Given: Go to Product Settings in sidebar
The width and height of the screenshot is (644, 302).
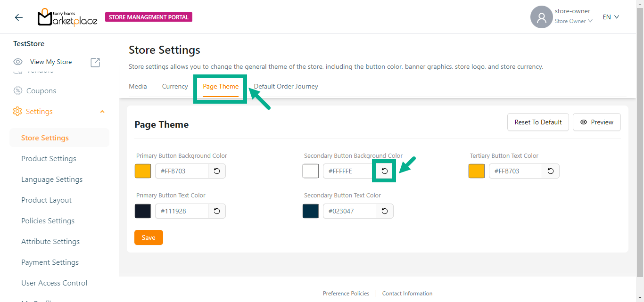Looking at the screenshot, I should [x=49, y=159].
